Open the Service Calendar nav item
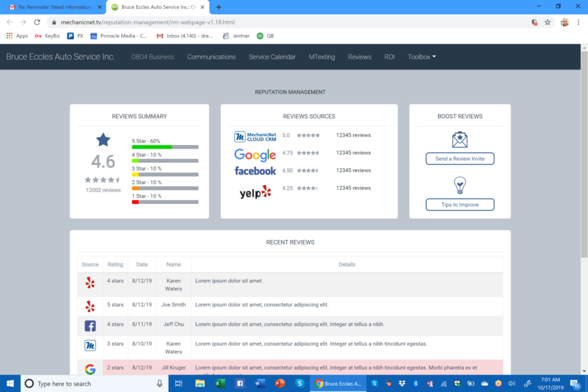The width and height of the screenshot is (588, 392). (x=272, y=57)
